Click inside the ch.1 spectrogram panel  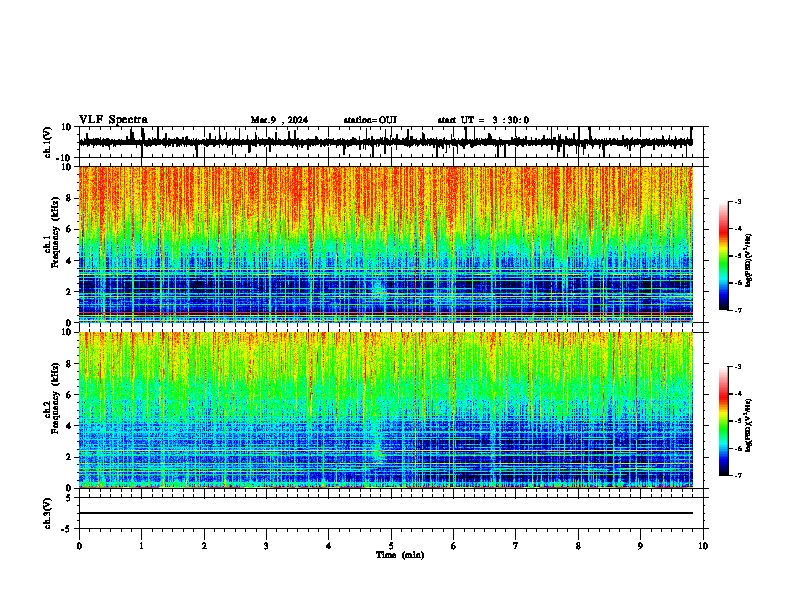coord(386,244)
